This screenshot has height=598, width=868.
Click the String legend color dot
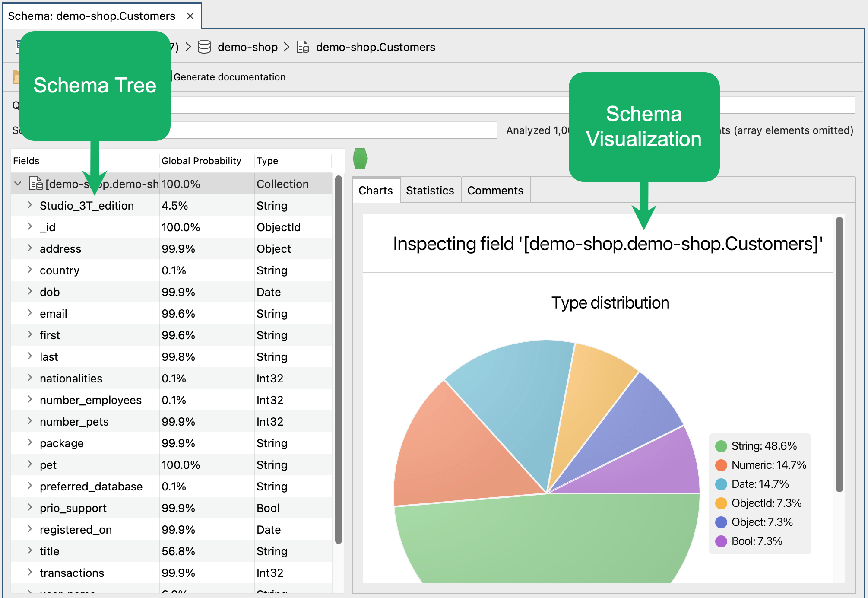tap(721, 446)
